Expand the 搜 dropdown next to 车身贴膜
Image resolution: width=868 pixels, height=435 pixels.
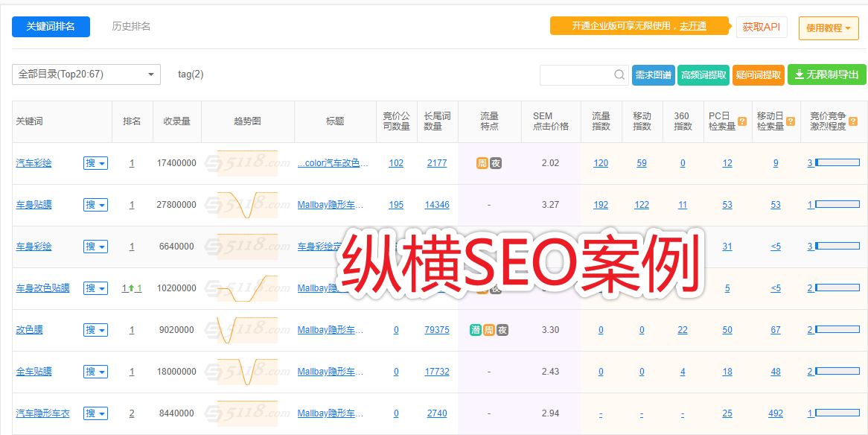[x=95, y=205]
